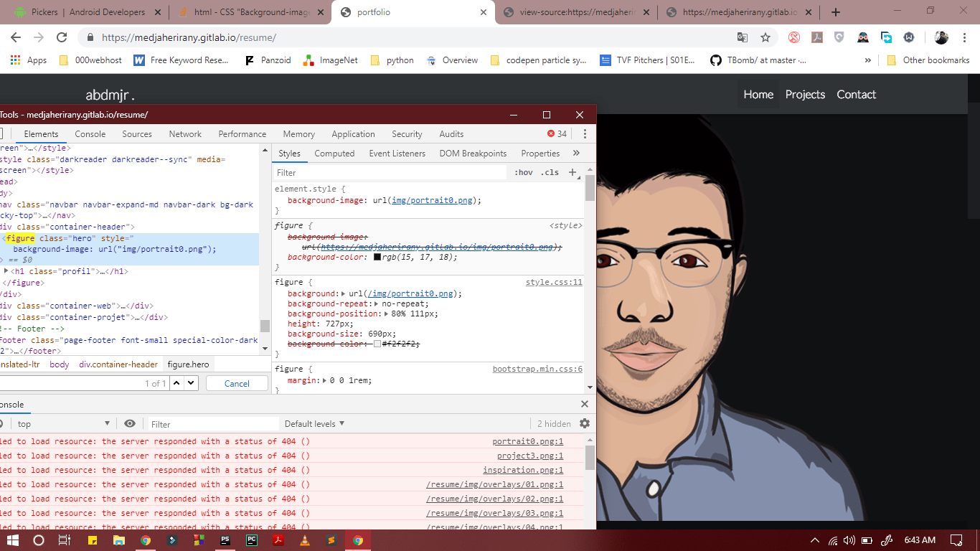The image size is (980, 551).
Task: Open the Contact link in page navbar
Action: [856, 94]
